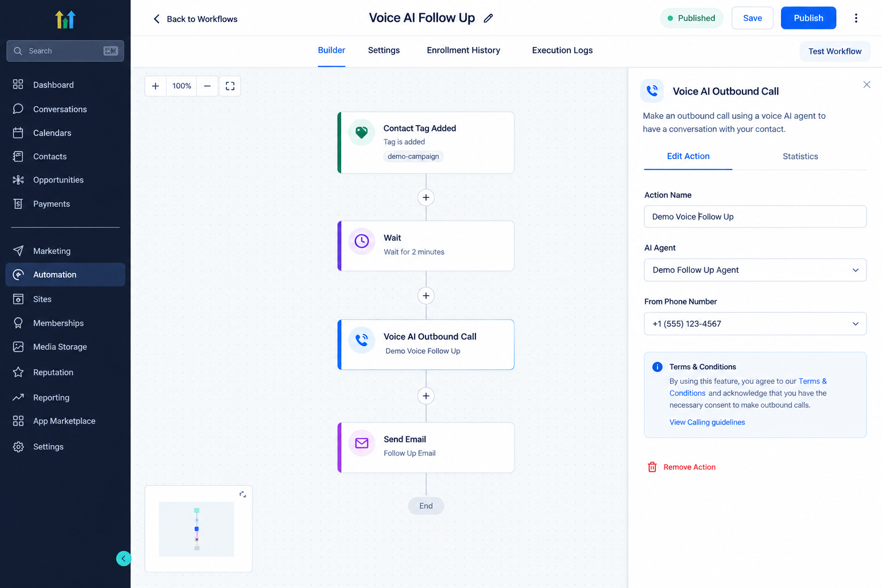The height and width of the screenshot is (588, 882).
Task: Open Dashboard from the sidebar
Action: pos(65,84)
